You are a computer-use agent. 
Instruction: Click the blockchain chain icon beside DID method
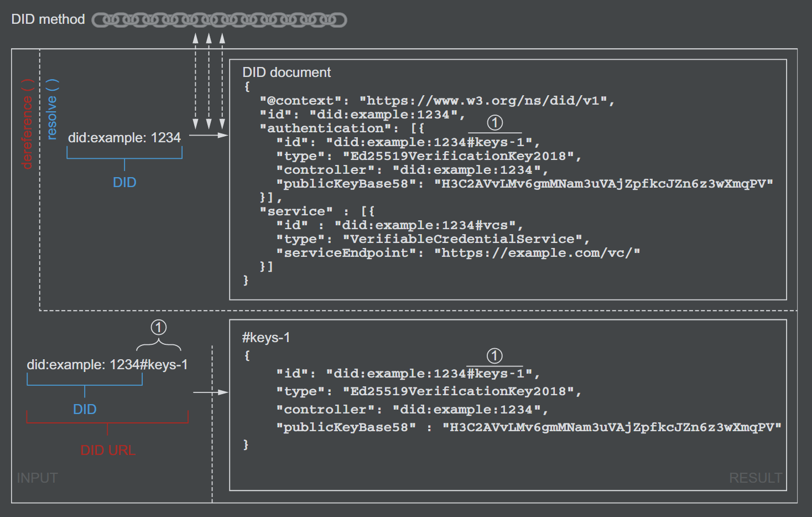(x=219, y=20)
